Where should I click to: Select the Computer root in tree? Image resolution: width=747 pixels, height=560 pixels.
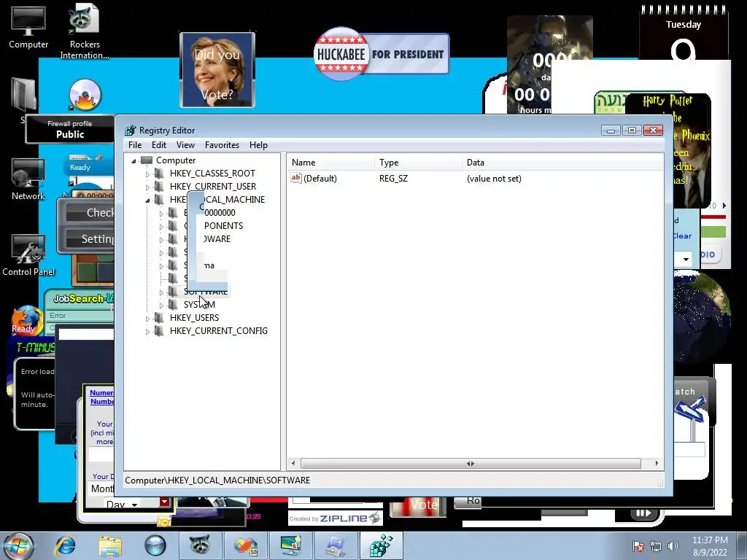[176, 160]
